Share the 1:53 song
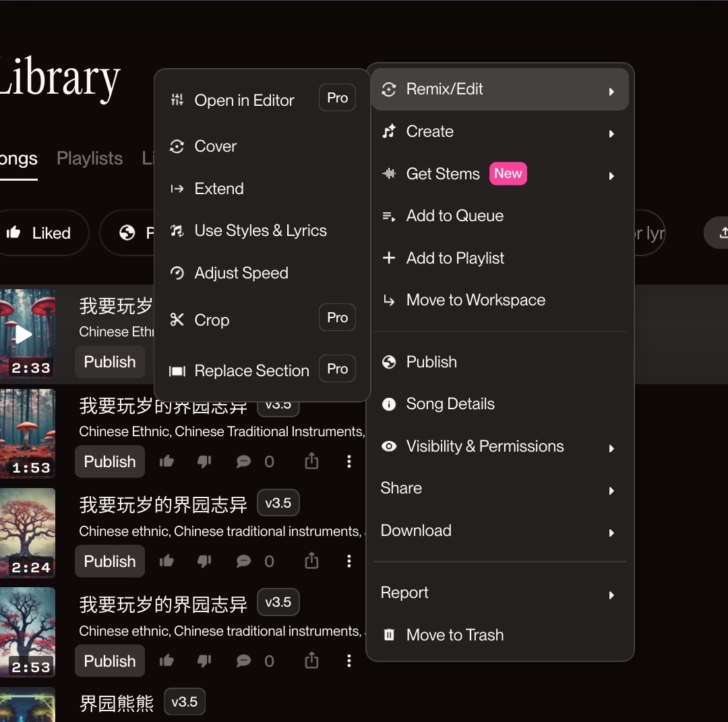Screen dimensions: 728x722 (311, 460)
